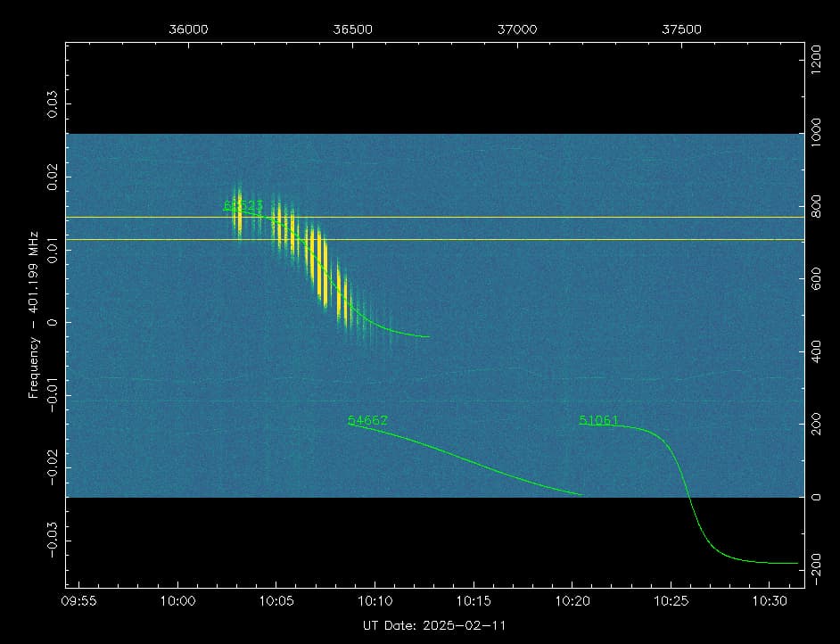Click the 36000 top axis tick label
The width and height of the screenshot is (840, 644).
coord(188,29)
